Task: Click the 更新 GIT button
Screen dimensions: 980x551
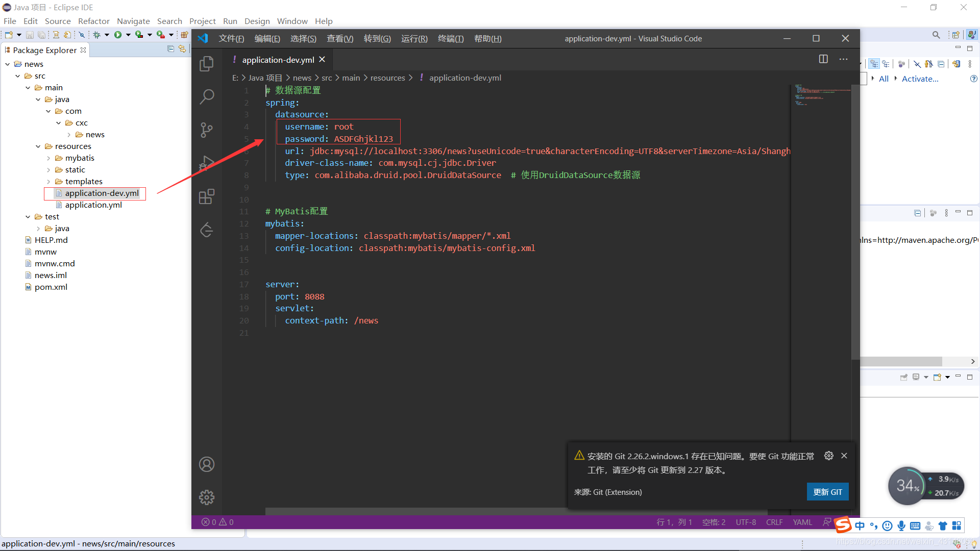Action: coord(827,492)
